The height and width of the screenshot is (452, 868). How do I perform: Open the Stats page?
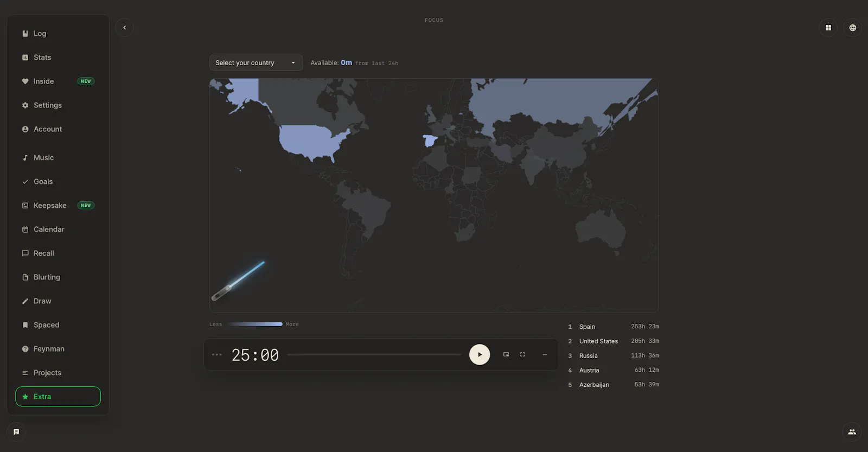[x=58, y=58]
